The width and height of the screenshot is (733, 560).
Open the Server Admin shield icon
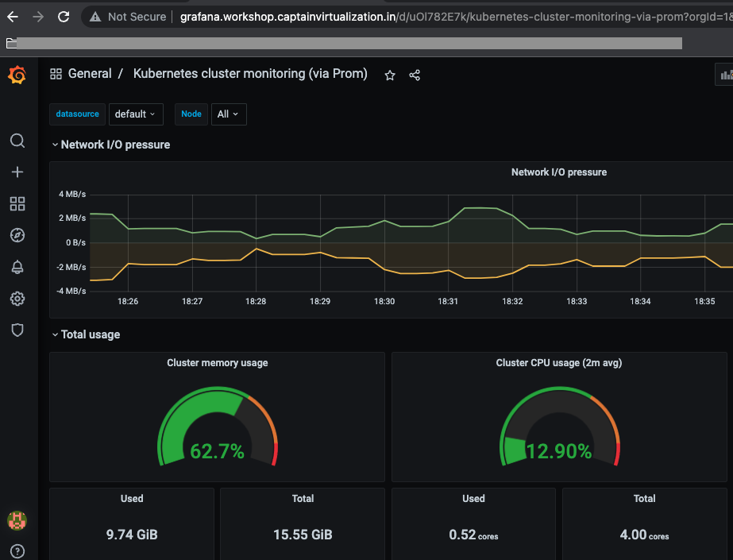[17, 330]
